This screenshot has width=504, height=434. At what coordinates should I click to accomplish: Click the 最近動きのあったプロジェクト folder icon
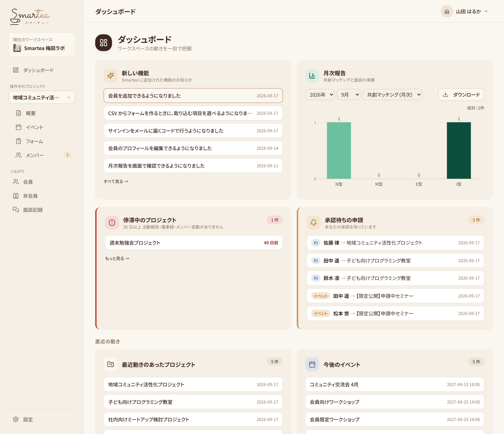(111, 364)
